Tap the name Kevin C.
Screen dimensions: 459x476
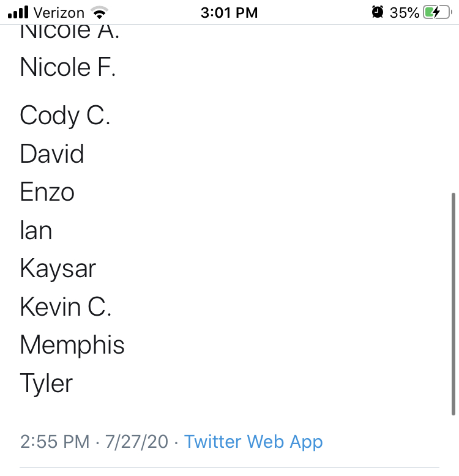point(66,307)
